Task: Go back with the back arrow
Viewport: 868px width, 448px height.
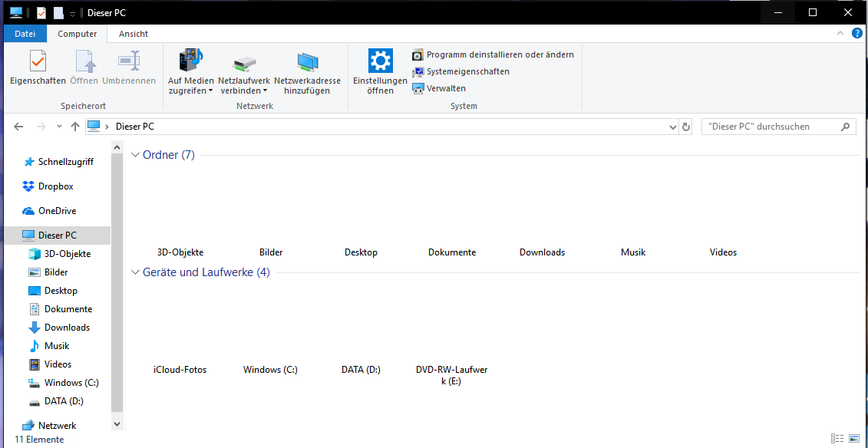Action: 18,127
